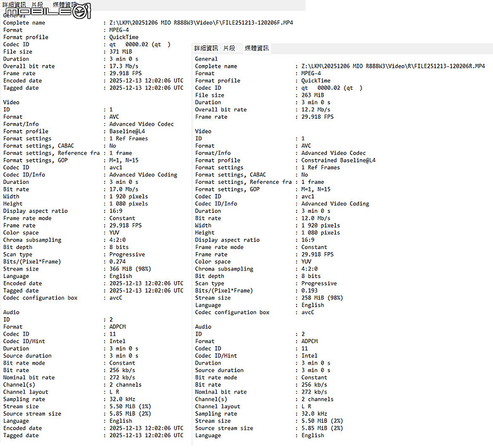
Task: Select Advanced Video Coding value in right window
Action: (x=335, y=203)
